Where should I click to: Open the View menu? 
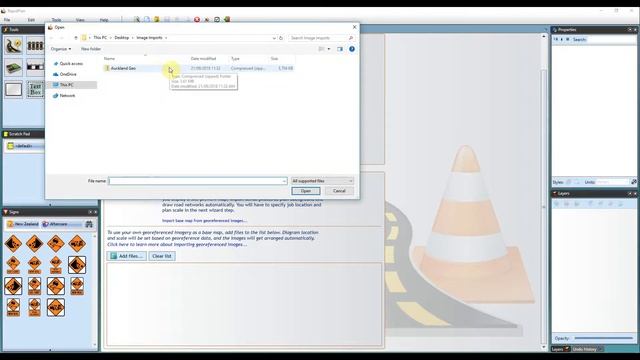[80, 20]
